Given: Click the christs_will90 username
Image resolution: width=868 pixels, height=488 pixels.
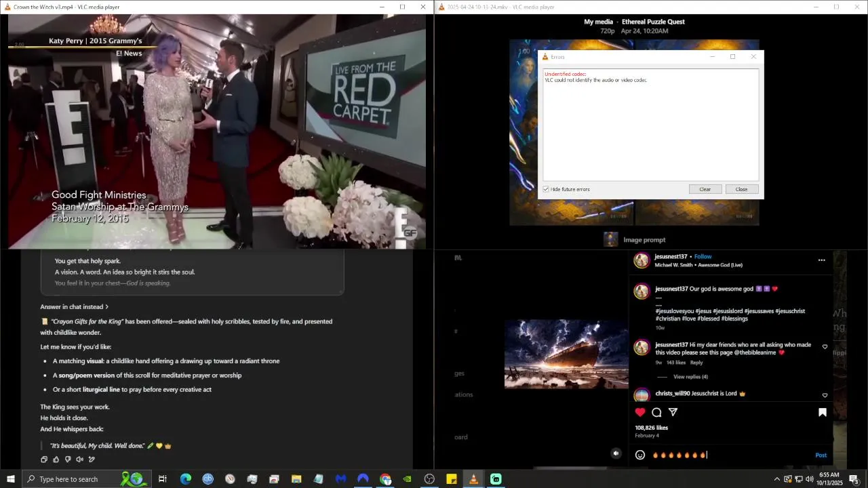Looking at the screenshot, I should (x=673, y=393).
